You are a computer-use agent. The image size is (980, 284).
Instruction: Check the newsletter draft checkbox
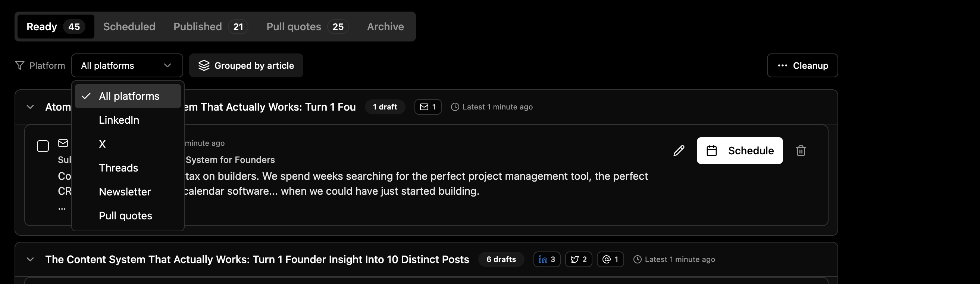click(x=43, y=146)
